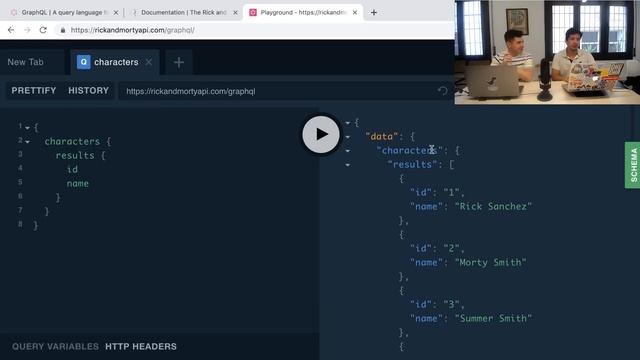Open a new browser tab
Viewport: 640px width, 360px height.
pos(373,13)
